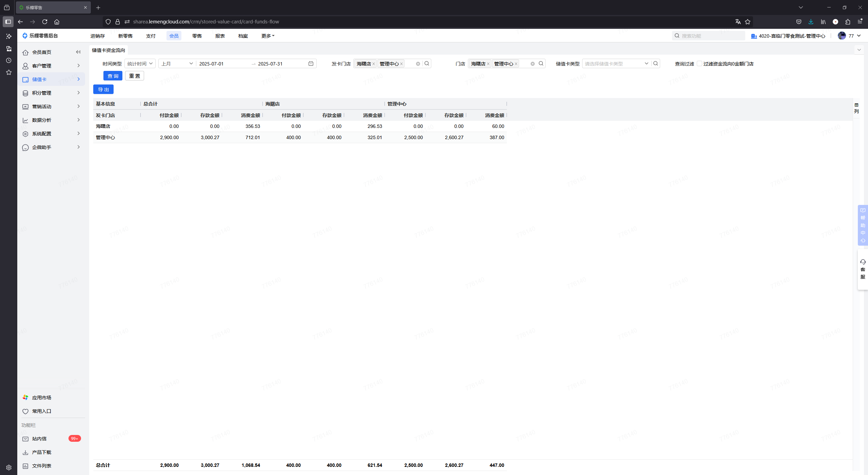
Task: Click the 导出 export button
Action: (103, 89)
